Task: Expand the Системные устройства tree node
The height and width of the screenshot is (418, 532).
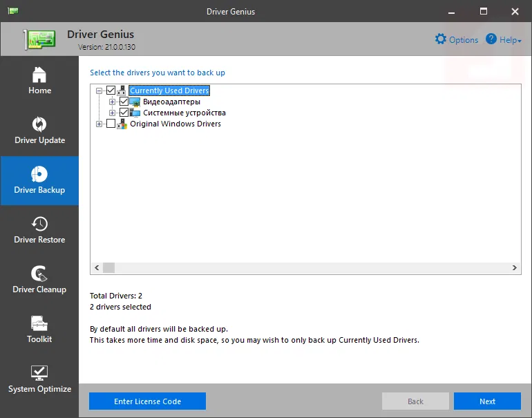Action: (x=112, y=113)
